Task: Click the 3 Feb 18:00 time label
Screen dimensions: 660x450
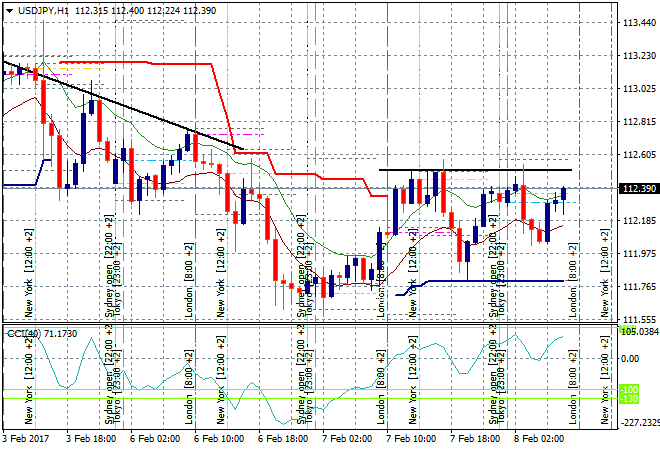Action: (x=91, y=439)
